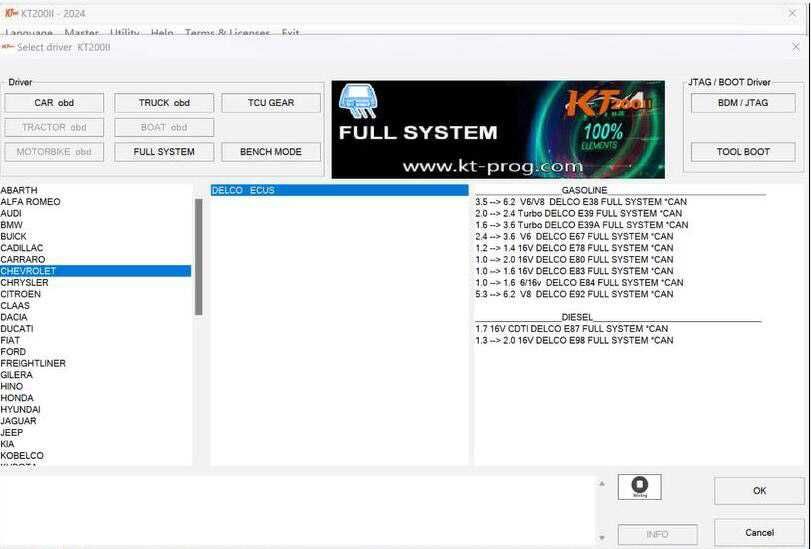
Task: Click the DELCO E92 FULL SYSTEM line
Action: point(574,294)
